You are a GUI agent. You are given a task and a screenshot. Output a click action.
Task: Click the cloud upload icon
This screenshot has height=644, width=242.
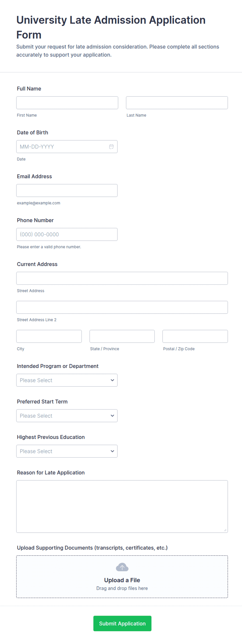tap(122, 567)
